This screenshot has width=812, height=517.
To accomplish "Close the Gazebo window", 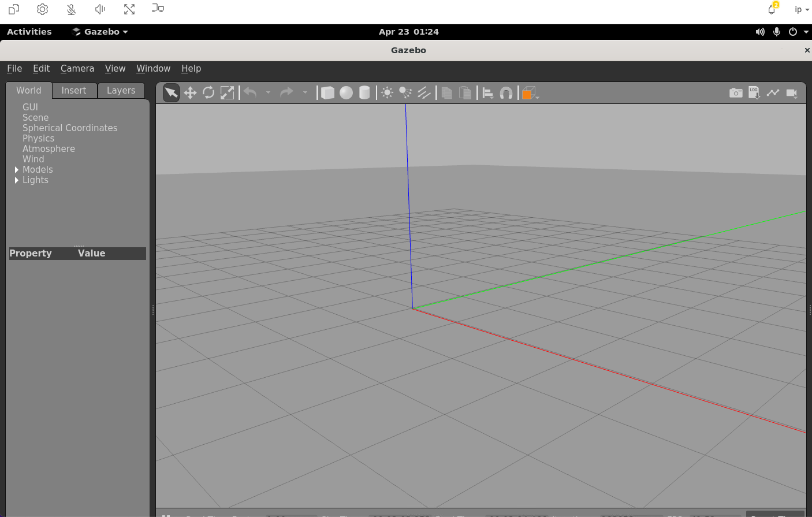I will pos(807,50).
